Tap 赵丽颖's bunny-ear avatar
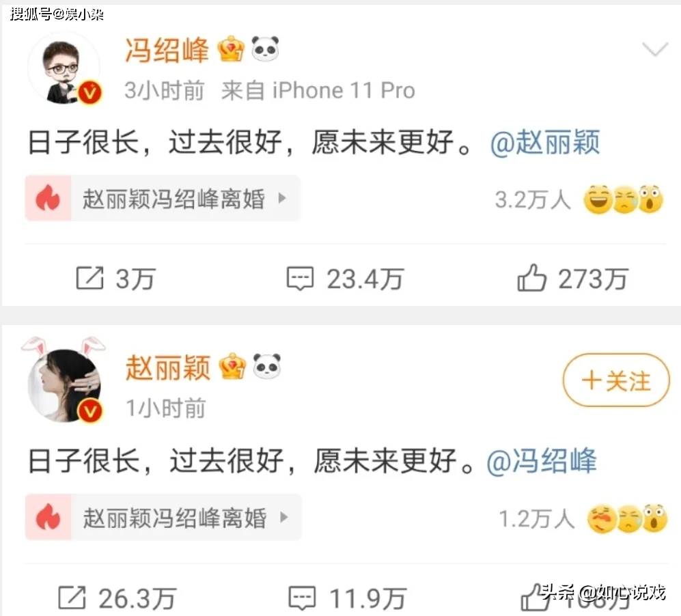 (65, 380)
